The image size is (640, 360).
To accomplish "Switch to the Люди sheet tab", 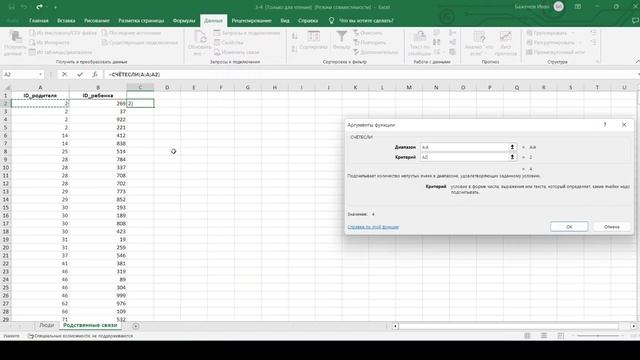I will [x=47, y=325].
